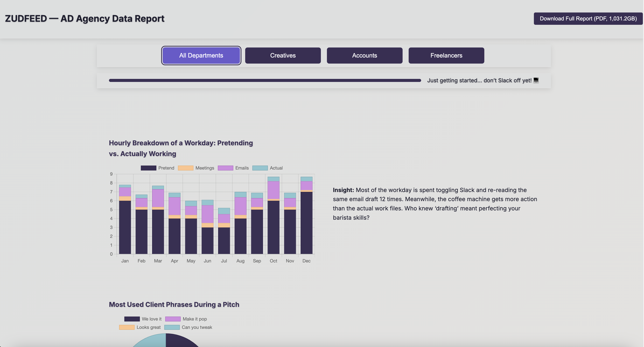Screen dimensions: 644x347
Task: Click the 'Insight:' label text
Action: [343, 190]
